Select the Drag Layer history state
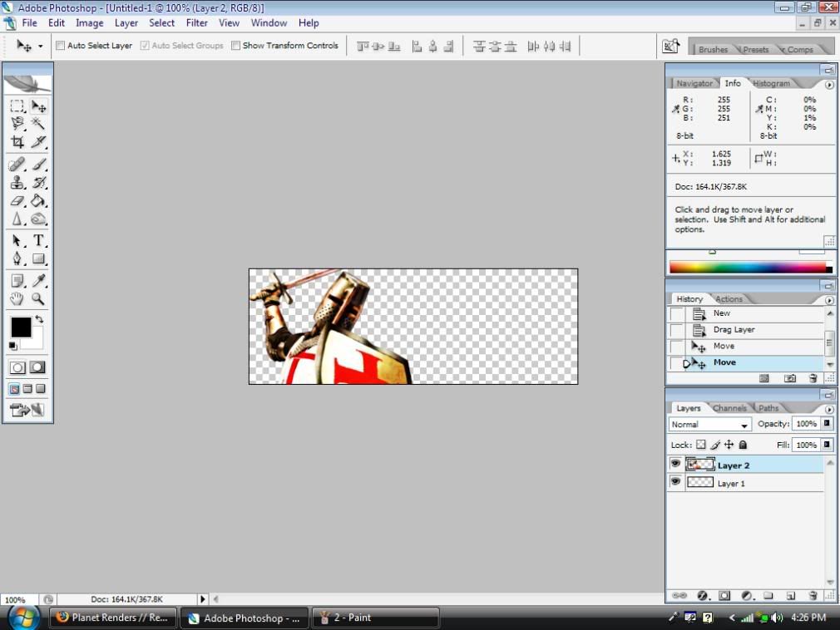Screen dimensions: 840x630 coord(746,330)
